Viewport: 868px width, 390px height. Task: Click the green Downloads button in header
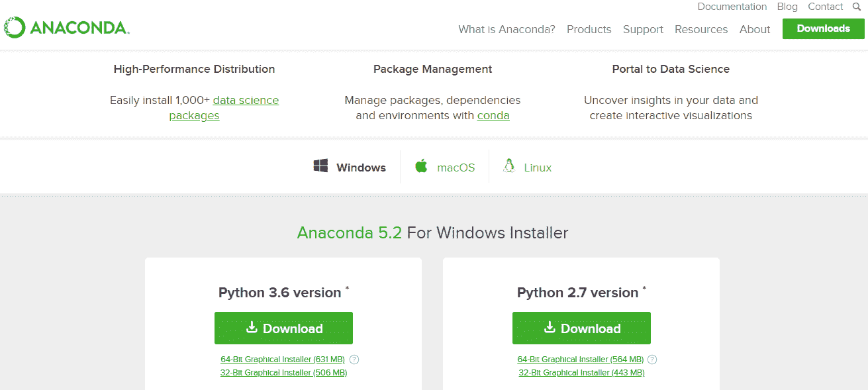pos(823,28)
